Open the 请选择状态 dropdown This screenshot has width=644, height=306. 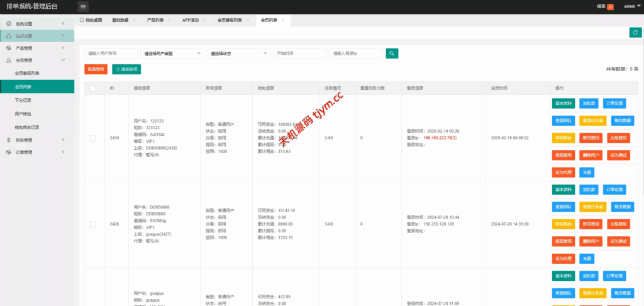pos(238,54)
